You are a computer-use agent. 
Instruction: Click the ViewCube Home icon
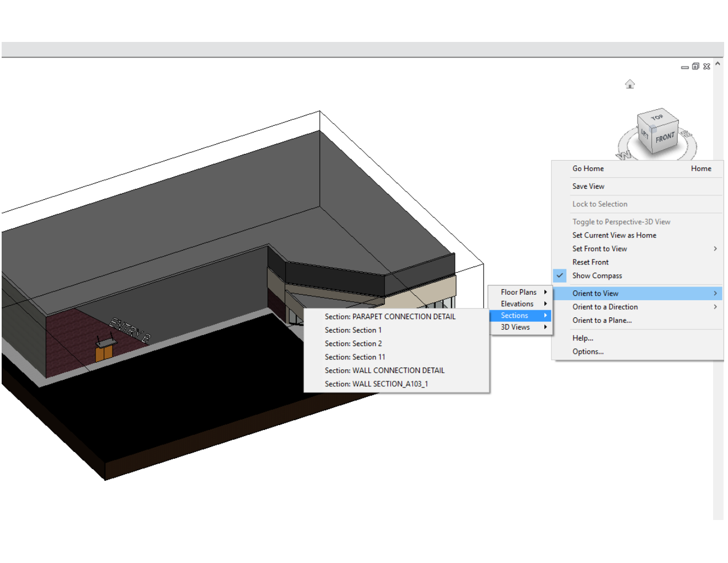click(630, 84)
